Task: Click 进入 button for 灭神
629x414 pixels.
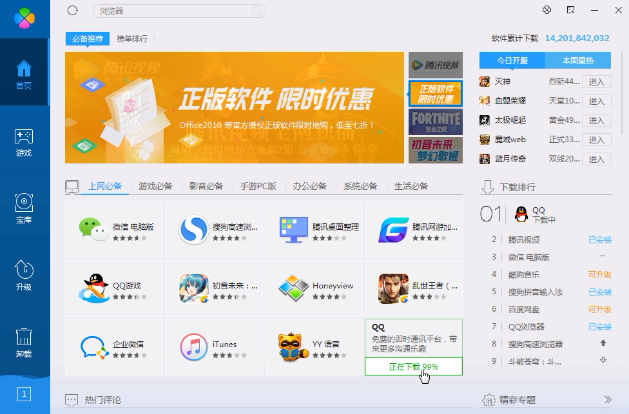Action: [x=597, y=82]
